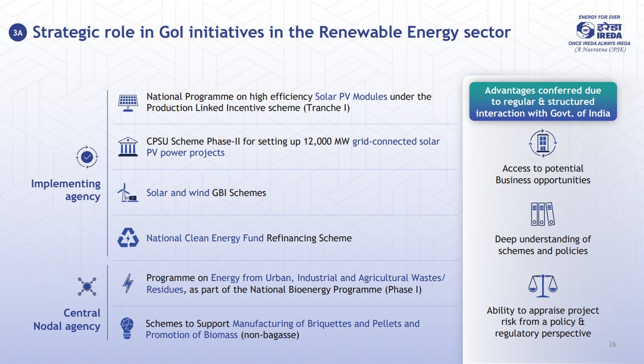Click the National Clean Energy Fund text
Viewport: 644px width, 364px height.
[205, 238]
